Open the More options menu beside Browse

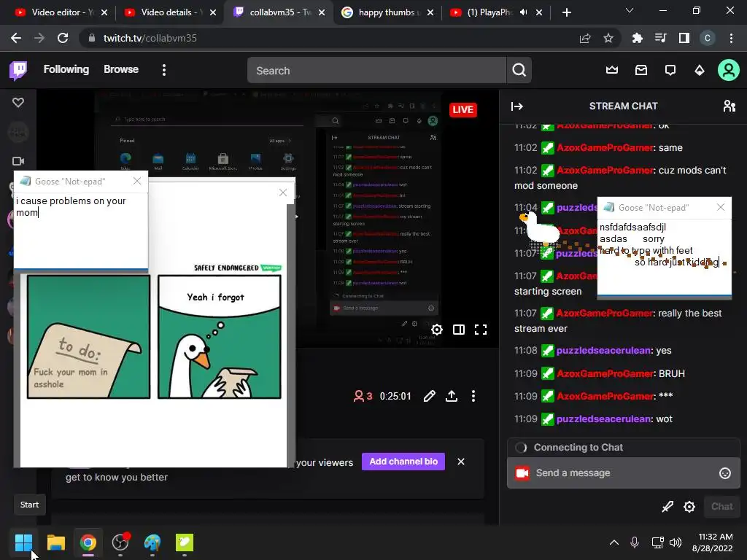pos(164,71)
